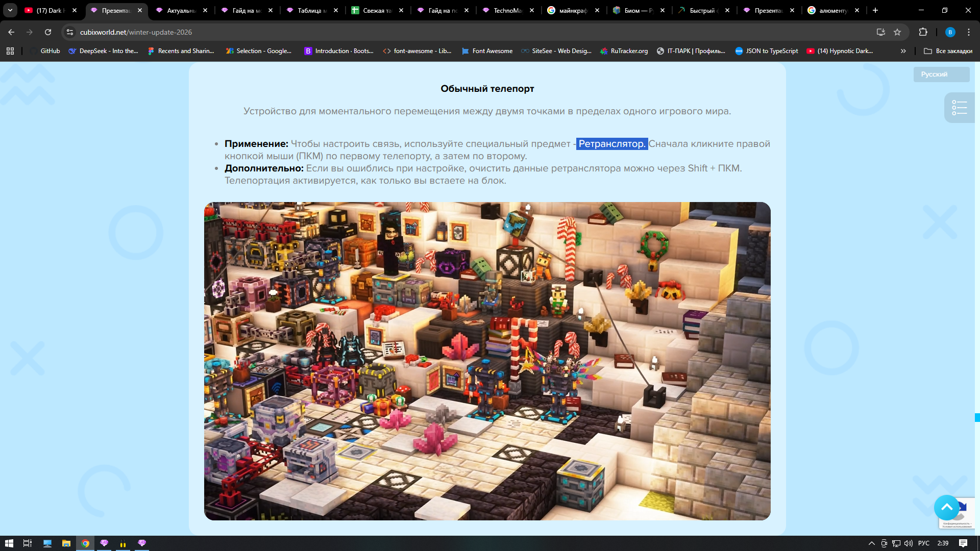This screenshot has height=551, width=980.
Task: Open the table of contents sidebar icon
Action: (x=959, y=107)
